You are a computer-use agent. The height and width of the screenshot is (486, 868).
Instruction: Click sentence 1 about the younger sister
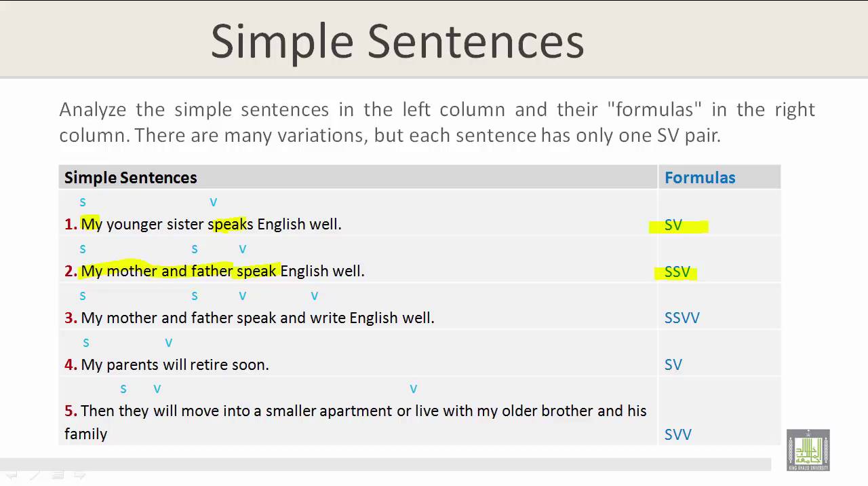click(211, 224)
